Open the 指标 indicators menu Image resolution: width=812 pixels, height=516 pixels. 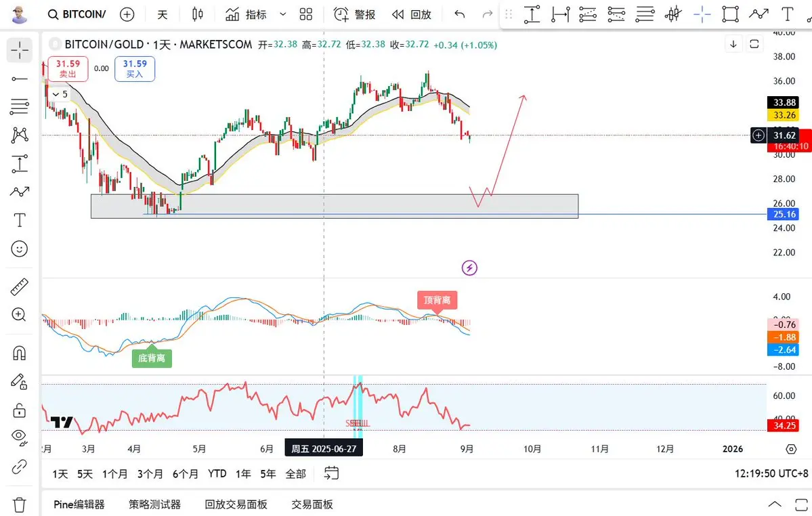[246, 14]
